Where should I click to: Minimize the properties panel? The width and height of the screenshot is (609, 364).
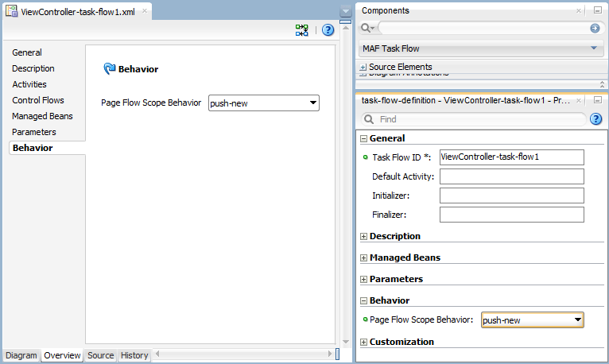(x=598, y=100)
